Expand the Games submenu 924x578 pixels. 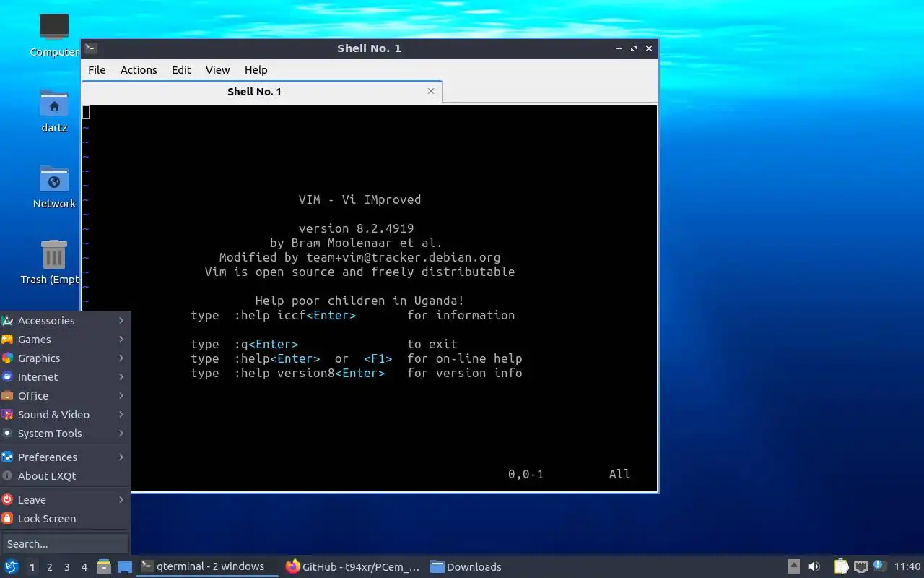click(x=65, y=340)
